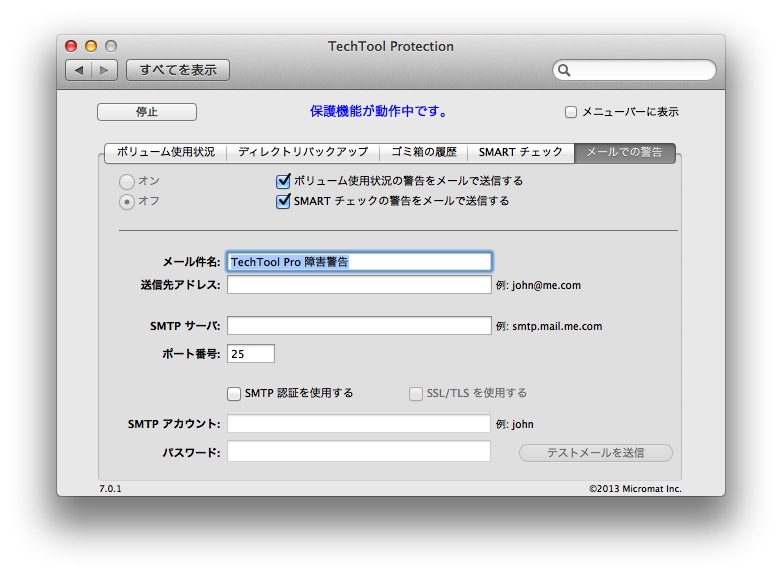Uncheck SMART チェックの警告をメールで送信する
The width and height of the screenshot is (782, 575).
point(283,201)
